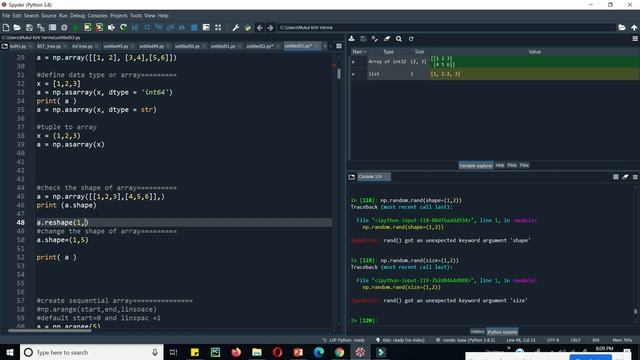This screenshot has width=640, height=360.
Task: Select the Help pane tab
Action: click(x=500, y=165)
